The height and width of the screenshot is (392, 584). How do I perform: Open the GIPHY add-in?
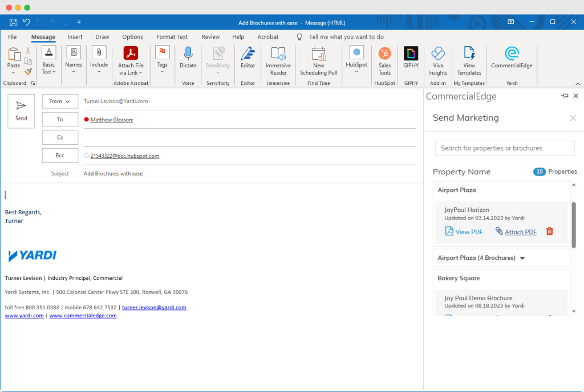coord(411,58)
